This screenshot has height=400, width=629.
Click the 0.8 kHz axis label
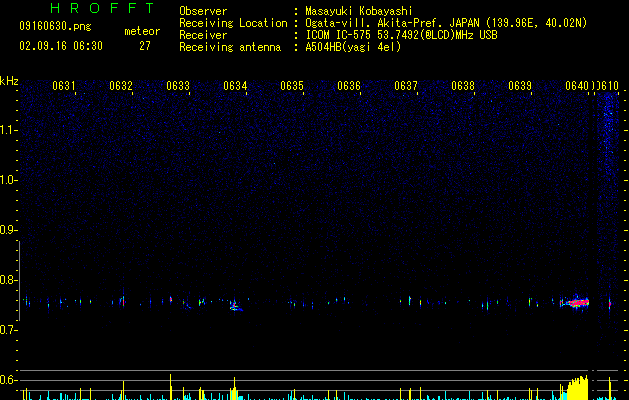coord(8,280)
